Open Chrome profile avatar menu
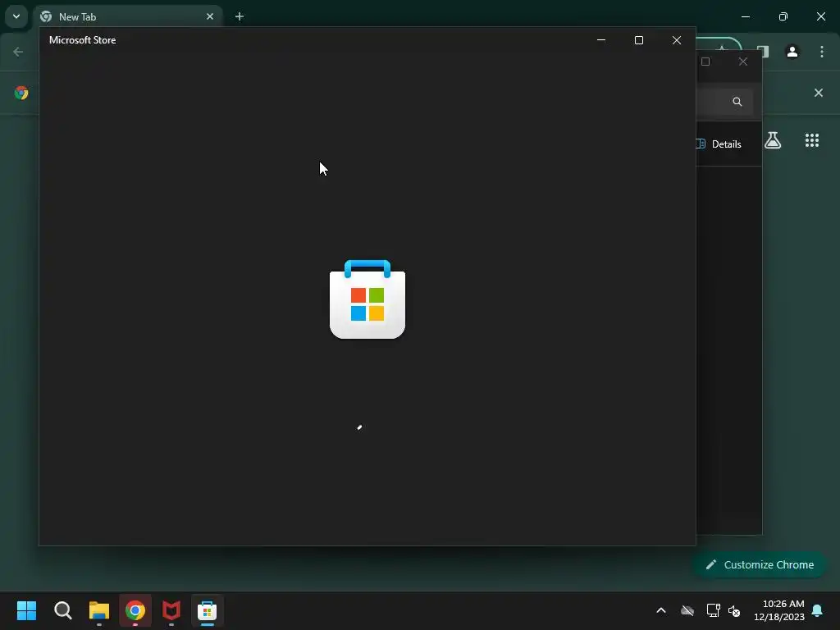840x630 pixels. click(x=792, y=52)
